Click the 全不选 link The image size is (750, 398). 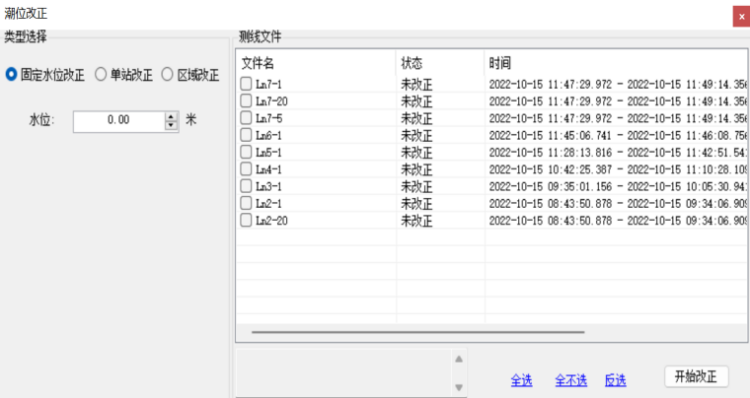point(571,380)
